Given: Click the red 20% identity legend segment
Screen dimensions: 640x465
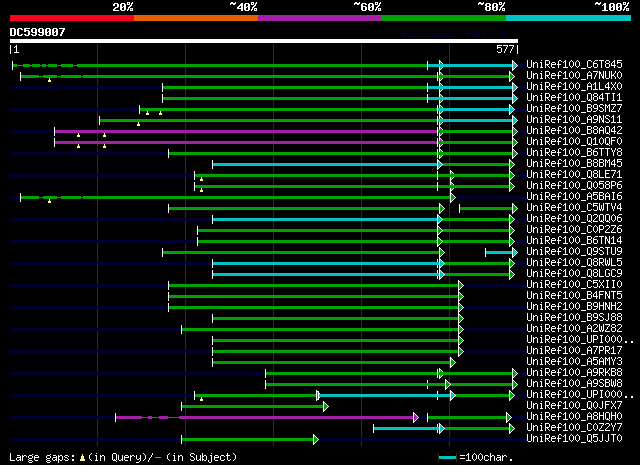Looking at the screenshot, I should pyautogui.click(x=72, y=18).
